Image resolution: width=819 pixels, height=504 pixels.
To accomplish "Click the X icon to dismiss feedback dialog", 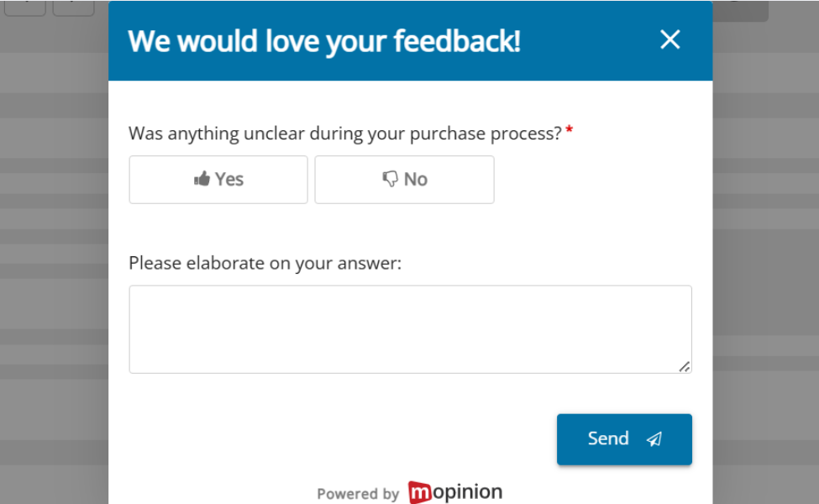I will point(669,39).
